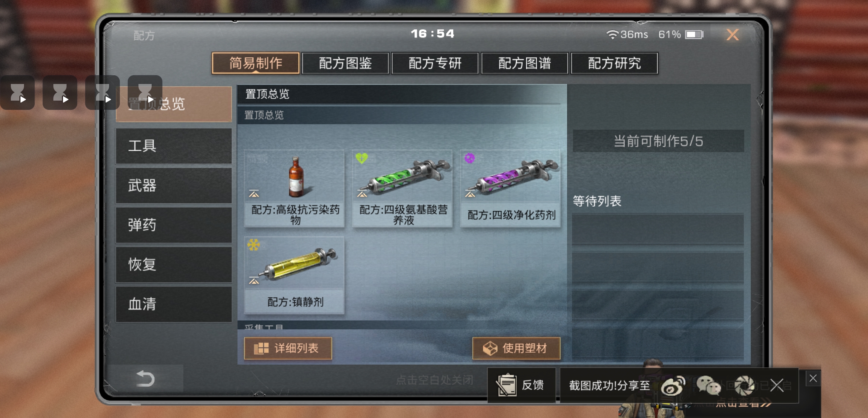Switch to 配方图鉴 tab
The height and width of the screenshot is (418, 868).
pyautogui.click(x=345, y=63)
